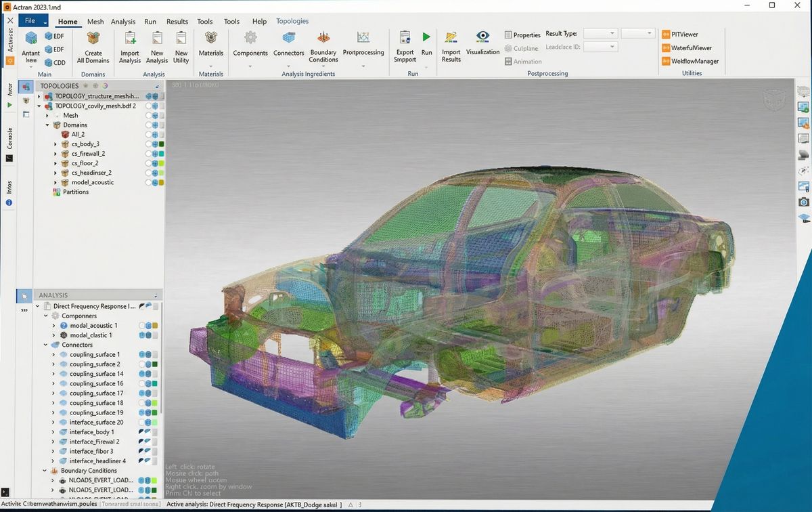The height and width of the screenshot is (512, 812).
Task: Toggle visibility circle for cs_body_3
Action: click(148, 144)
